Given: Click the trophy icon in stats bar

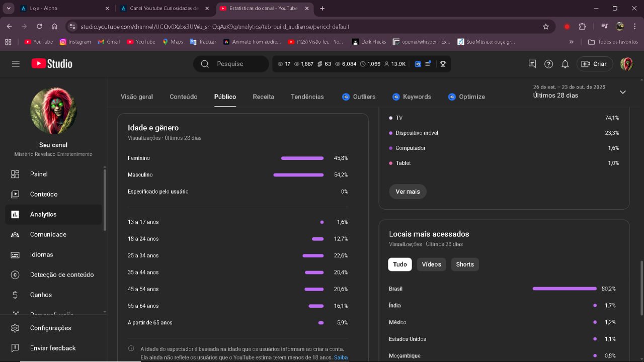Looking at the screenshot, I should tap(443, 64).
